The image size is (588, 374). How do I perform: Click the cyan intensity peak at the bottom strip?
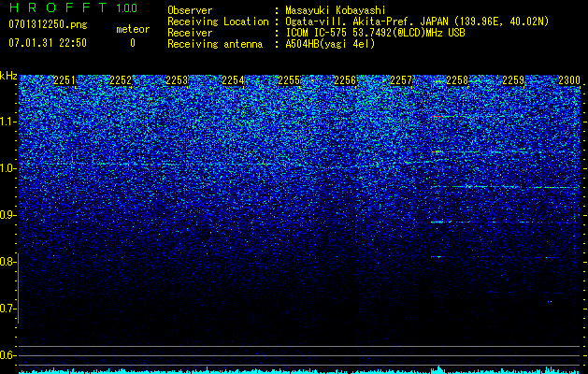(x=439, y=369)
